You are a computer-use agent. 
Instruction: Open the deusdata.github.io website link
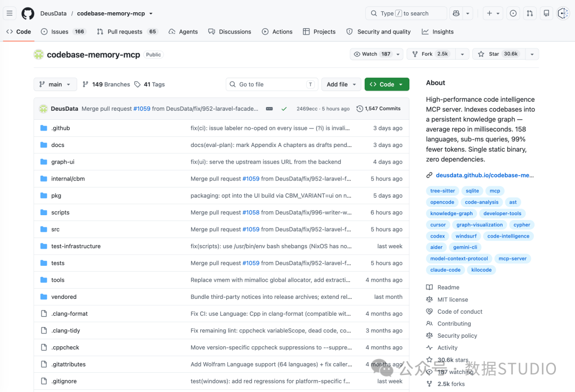tap(485, 175)
